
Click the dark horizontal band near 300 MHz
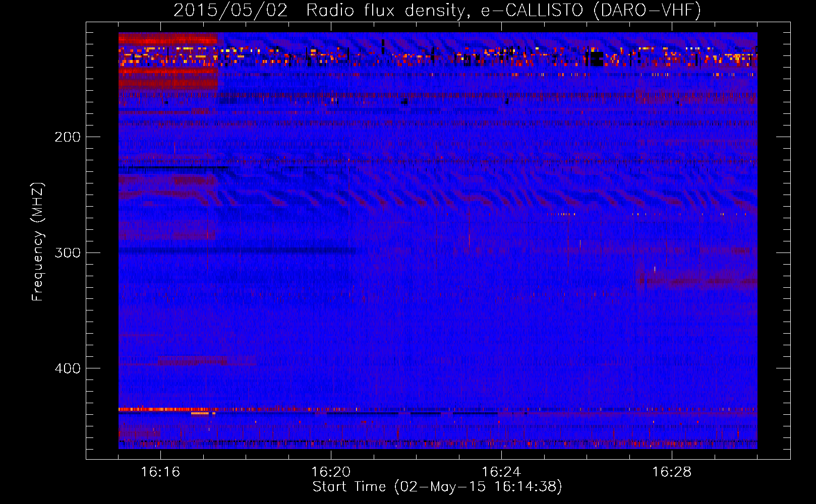coord(237,250)
